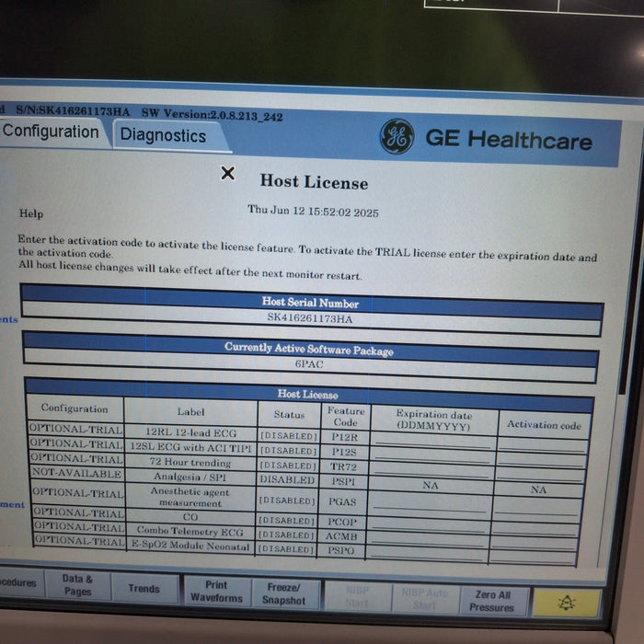Click the 12RL 12-lead ECG label
The image size is (644, 644).
click(x=191, y=432)
